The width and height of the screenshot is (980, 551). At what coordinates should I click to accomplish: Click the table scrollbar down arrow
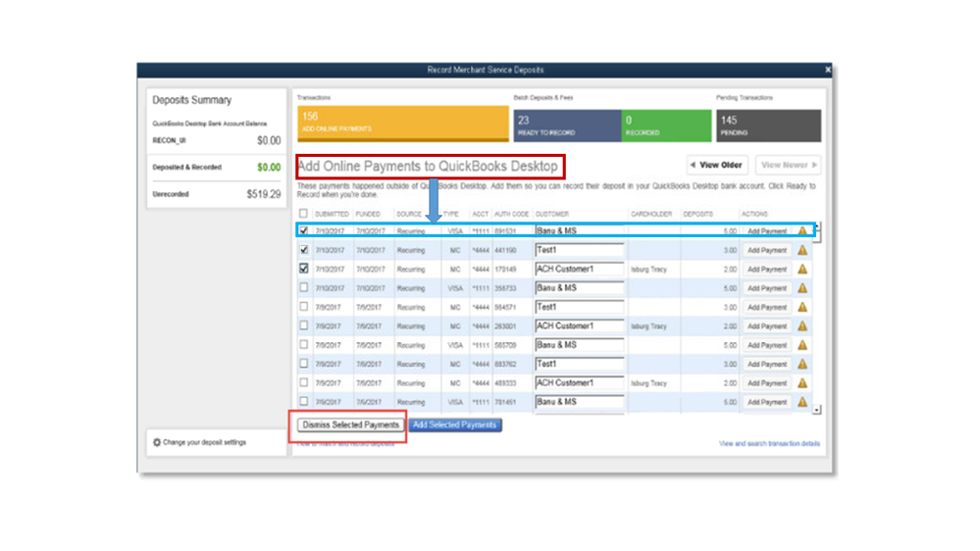point(817,410)
